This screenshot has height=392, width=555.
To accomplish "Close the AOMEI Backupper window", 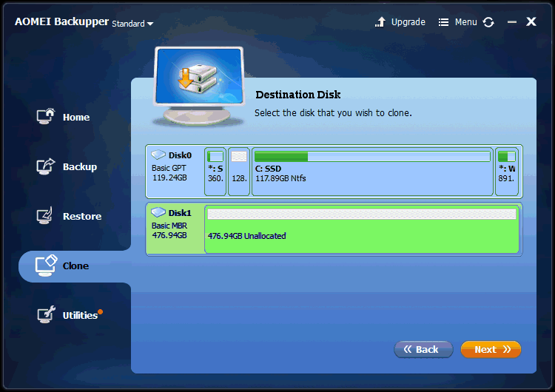I will [531, 21].
